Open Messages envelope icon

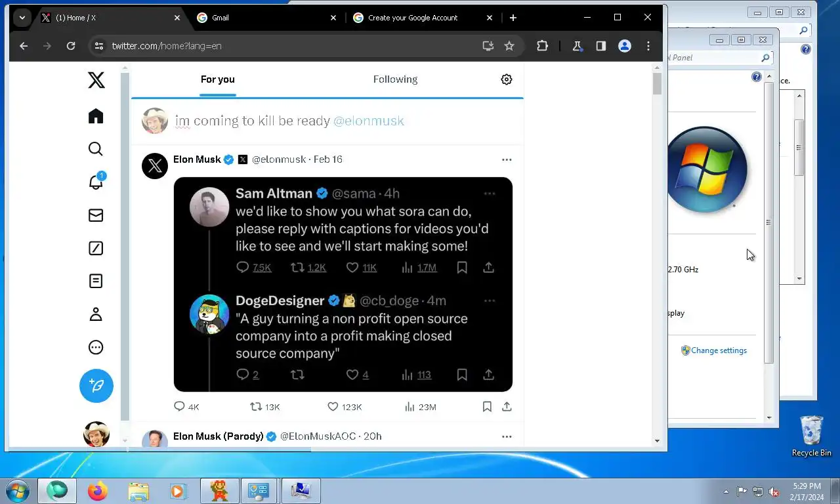96,215
